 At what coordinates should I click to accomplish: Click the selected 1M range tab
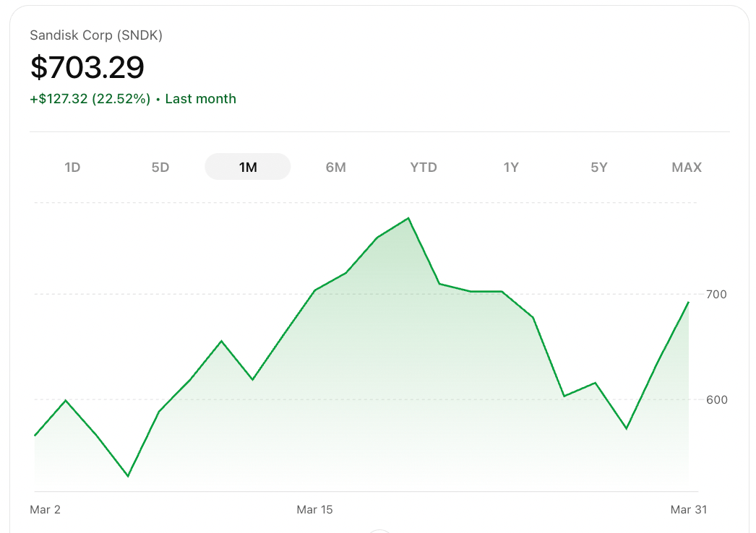(248, 168)
